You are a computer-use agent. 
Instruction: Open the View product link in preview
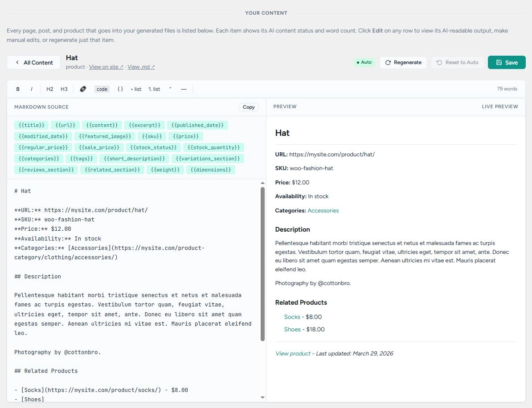pyautogui.click(x=293, y=353)
